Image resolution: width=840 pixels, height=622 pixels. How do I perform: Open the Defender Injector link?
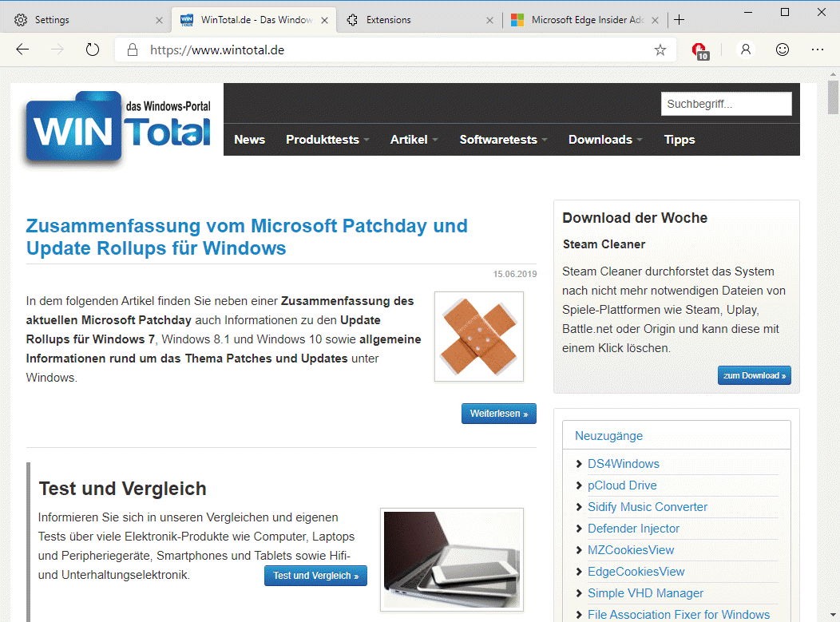[633, 529]
